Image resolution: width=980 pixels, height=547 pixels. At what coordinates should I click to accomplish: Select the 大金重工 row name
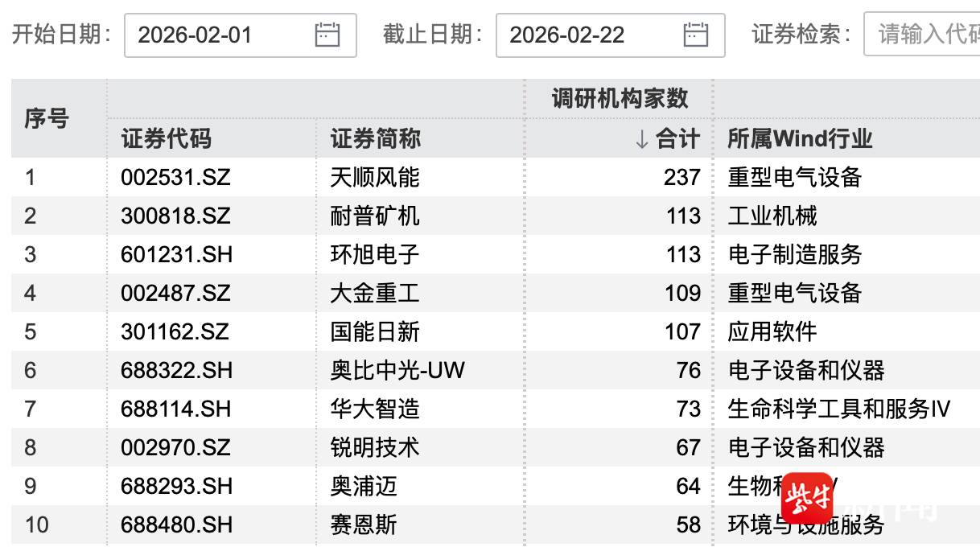(x=375, y=293)
